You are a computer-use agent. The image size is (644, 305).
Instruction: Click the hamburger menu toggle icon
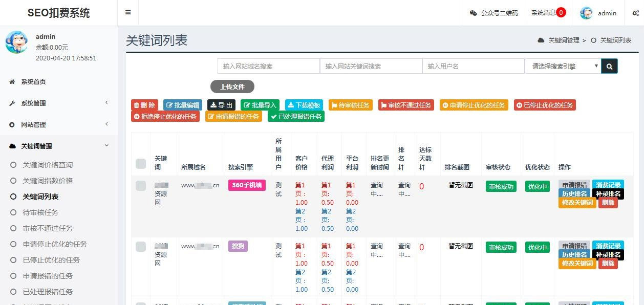pos(128,12)
